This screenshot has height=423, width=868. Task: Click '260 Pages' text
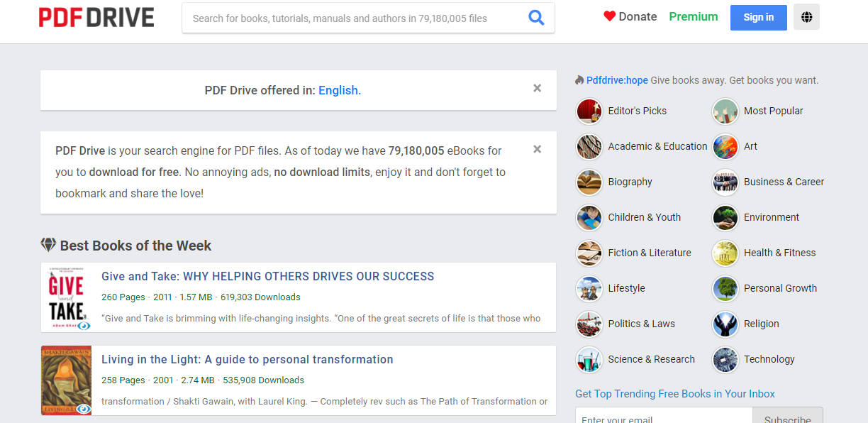coord(123,297)
